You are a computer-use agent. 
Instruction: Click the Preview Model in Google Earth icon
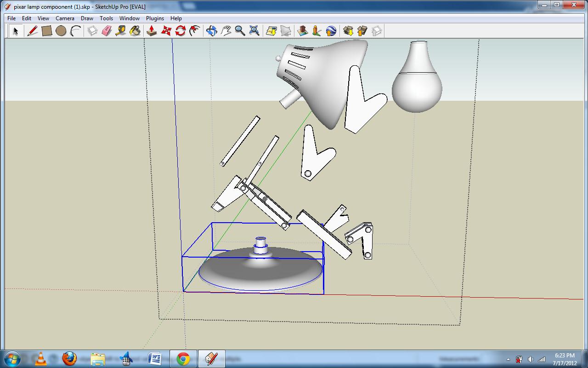[331, 31]
